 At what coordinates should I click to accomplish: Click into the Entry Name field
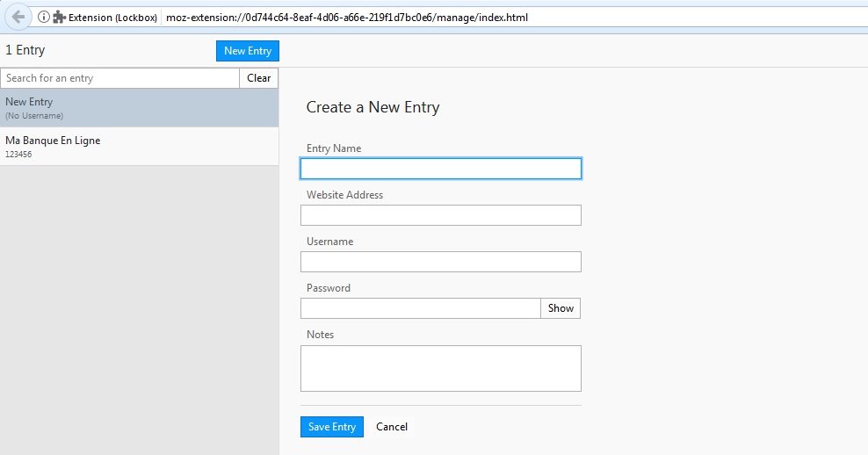[x=440, y=169]
